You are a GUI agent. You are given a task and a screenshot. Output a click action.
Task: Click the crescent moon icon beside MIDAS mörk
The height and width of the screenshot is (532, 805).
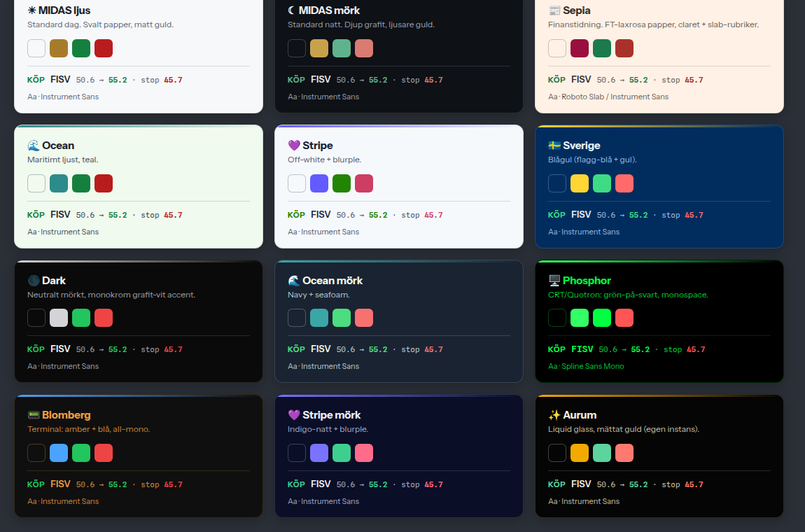coord(292,10)
